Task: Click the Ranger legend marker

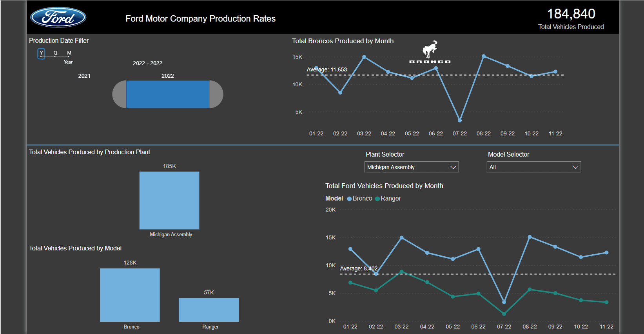Action: point(377,199)
